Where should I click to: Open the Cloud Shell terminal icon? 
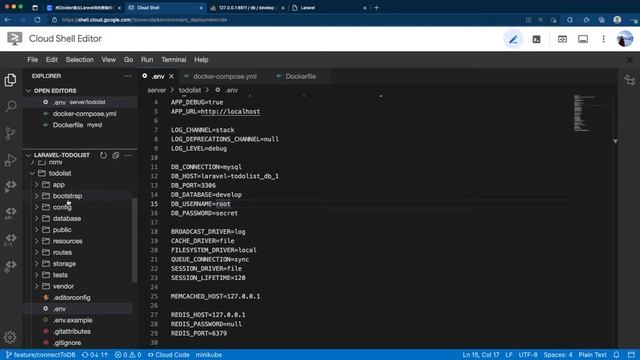(536, 39)
